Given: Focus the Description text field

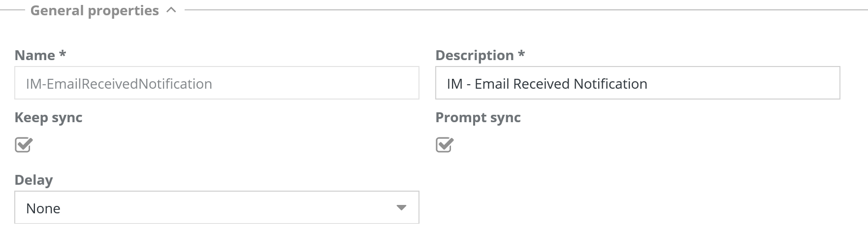Looking at the screenshot, I should pos(637,83).
